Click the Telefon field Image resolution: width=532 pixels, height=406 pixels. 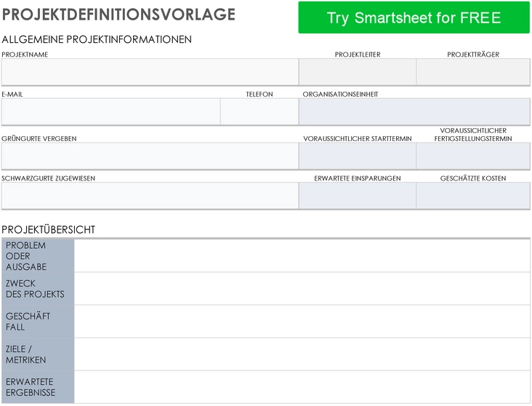[259, 112]
